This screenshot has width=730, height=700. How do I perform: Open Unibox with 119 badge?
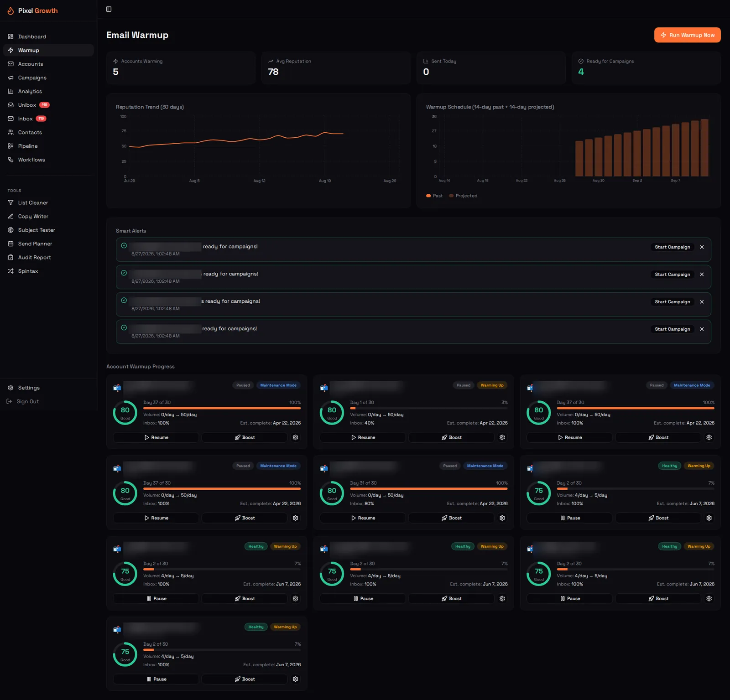coord(48,105)
